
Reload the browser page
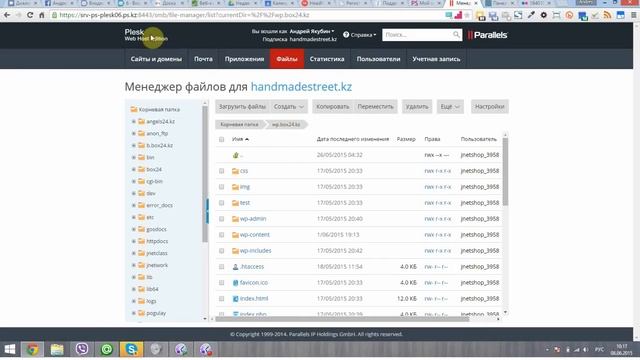click(30, 15)
